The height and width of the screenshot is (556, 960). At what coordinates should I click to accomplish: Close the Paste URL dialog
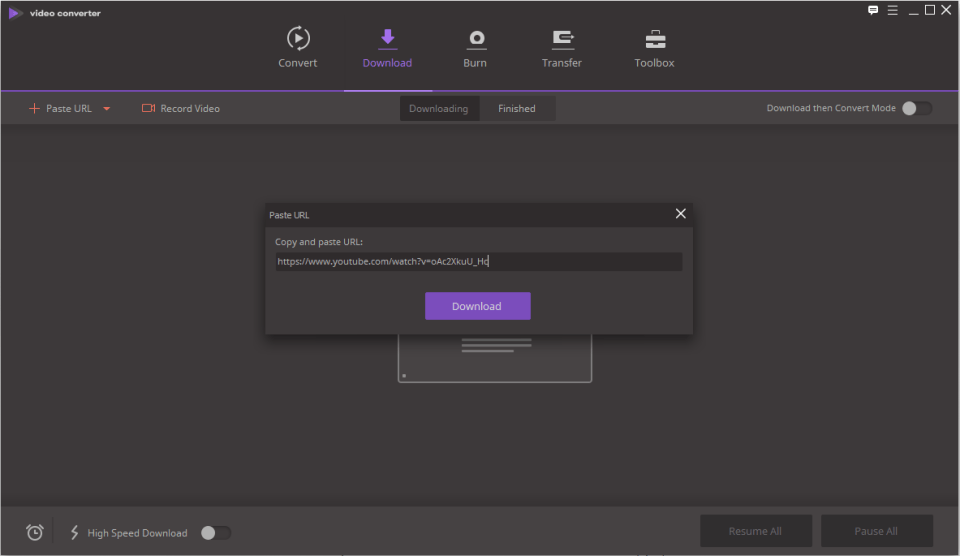(x=680, y=214)
